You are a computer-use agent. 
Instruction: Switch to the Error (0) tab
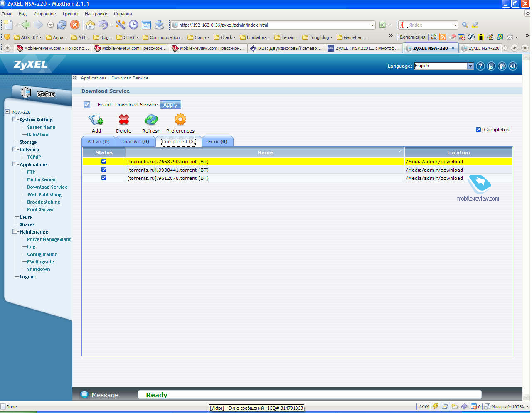[x=218, y=141]
